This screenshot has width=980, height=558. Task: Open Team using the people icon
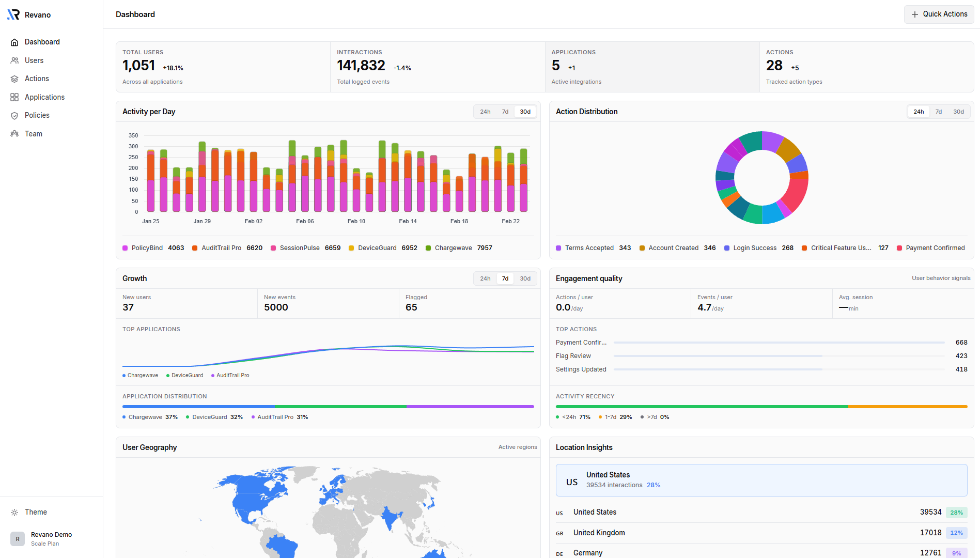point(14,133)
